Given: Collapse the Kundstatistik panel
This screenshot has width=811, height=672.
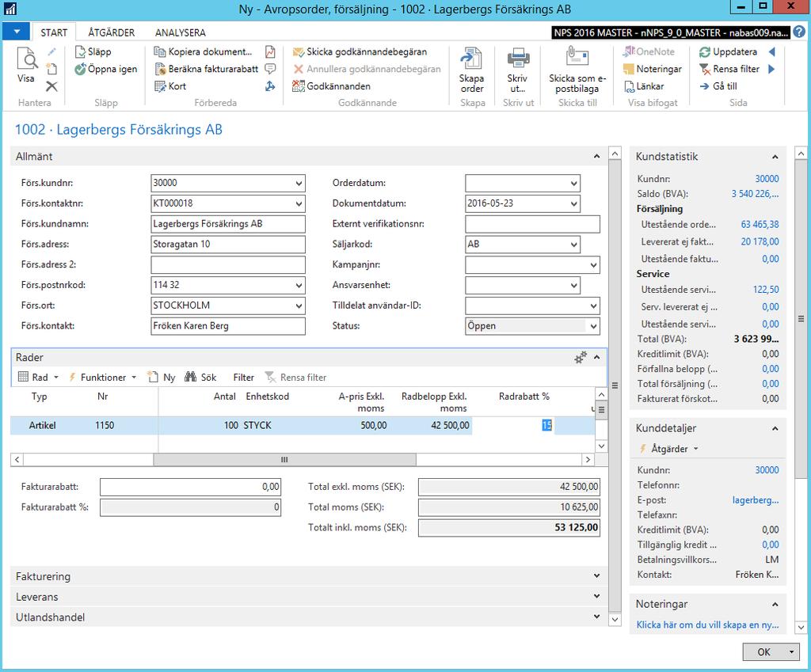Looking at the screenshot, I should [775, 157].
